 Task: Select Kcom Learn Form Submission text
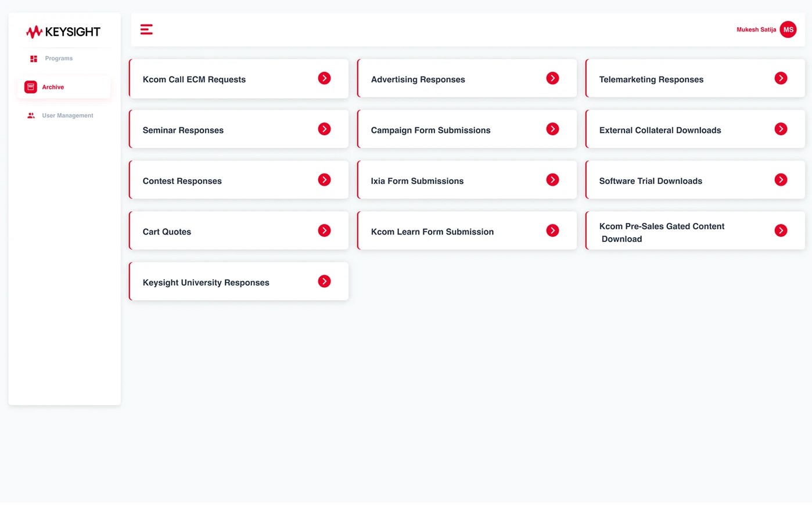pyautogui.click(x=432, y=232)
